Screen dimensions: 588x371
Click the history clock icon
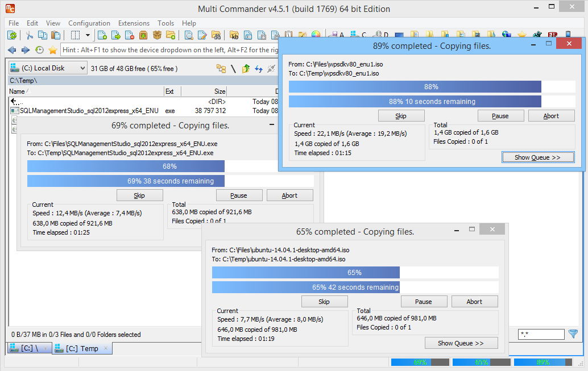point(39,50)
